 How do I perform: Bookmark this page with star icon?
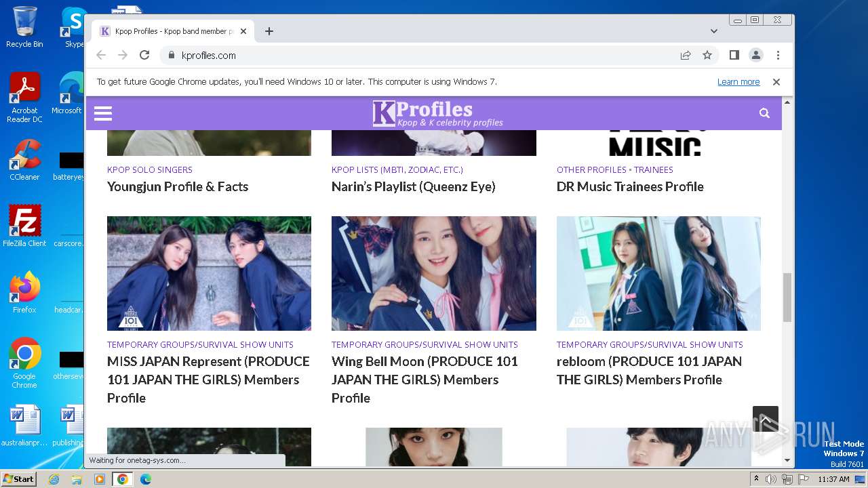pyautogui.click(x=707, y=56)
